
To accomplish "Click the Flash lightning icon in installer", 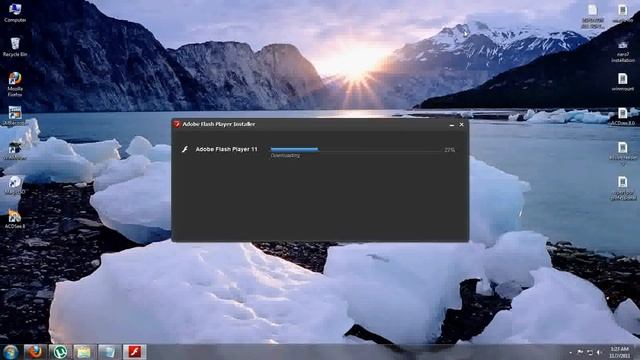I will click(x=185, y=149).
